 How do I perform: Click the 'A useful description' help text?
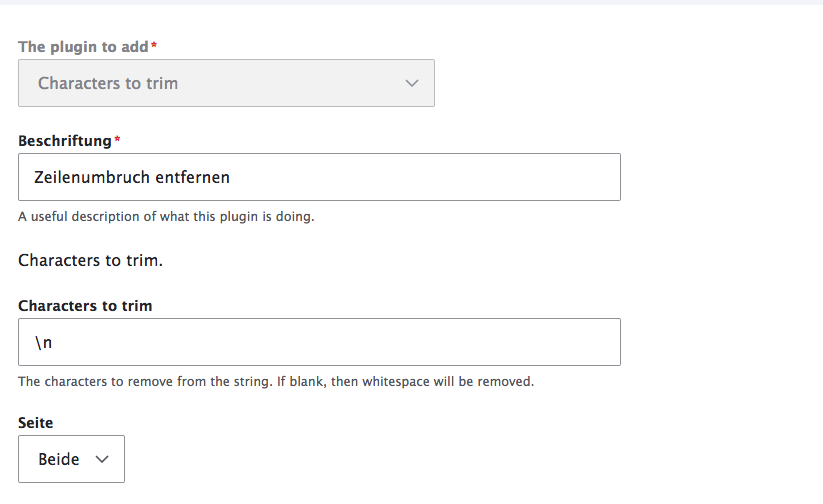(x=166, y=216)
